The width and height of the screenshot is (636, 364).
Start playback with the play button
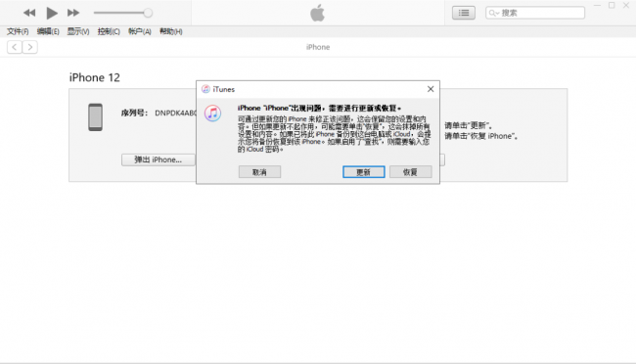[x=52, y=13]
